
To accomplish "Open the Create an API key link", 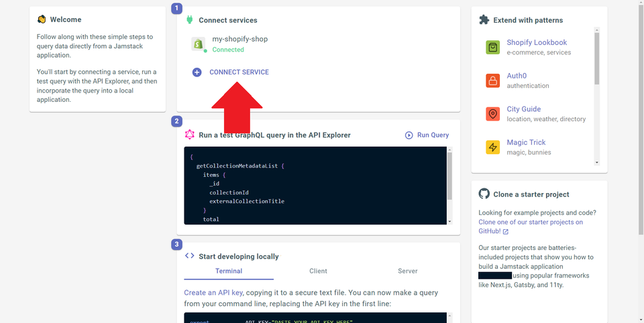I will coord(213,293).
